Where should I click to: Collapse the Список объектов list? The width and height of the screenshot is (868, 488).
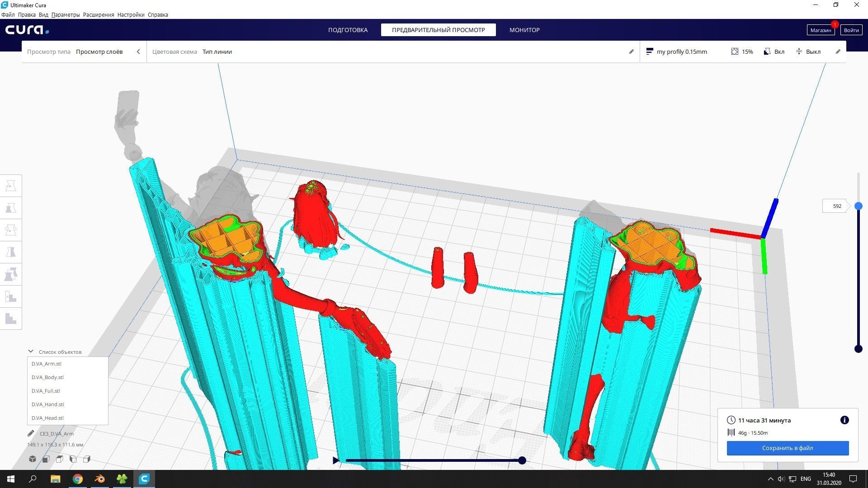point(31,352)
